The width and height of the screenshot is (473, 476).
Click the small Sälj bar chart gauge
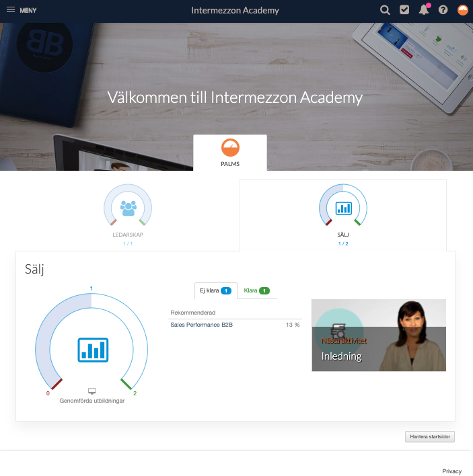343,204
